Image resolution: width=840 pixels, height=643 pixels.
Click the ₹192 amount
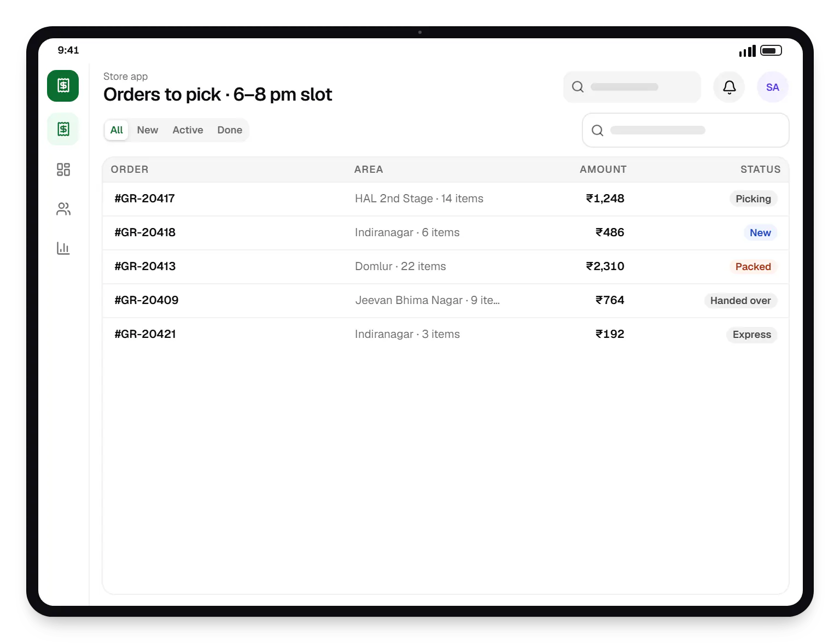[610, 334]
